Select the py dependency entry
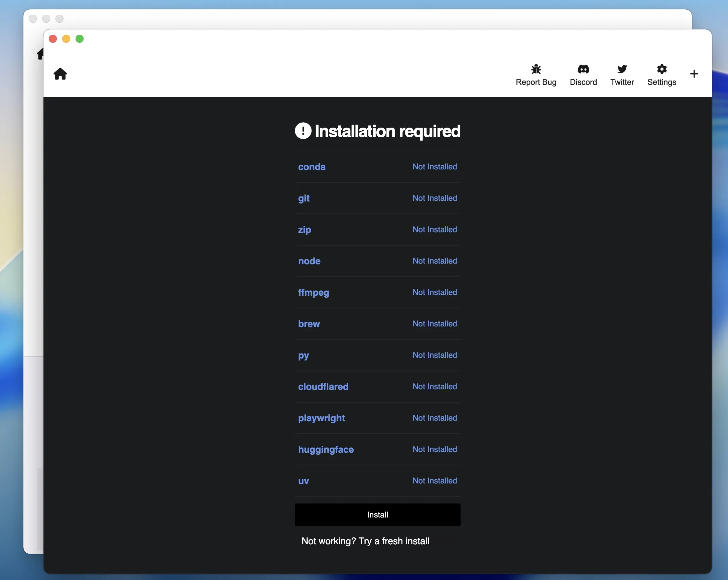This screenshot has height=580, width=728. (x=303, y=355)
